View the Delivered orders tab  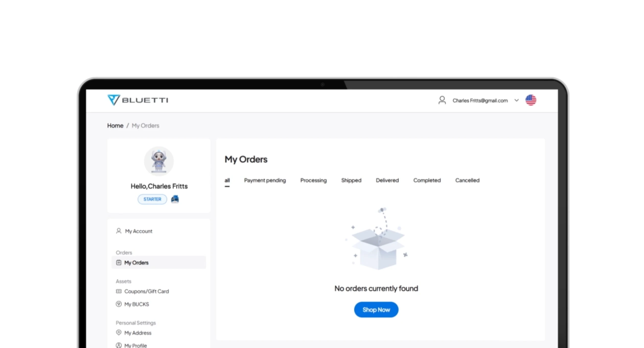pos(387,180)
